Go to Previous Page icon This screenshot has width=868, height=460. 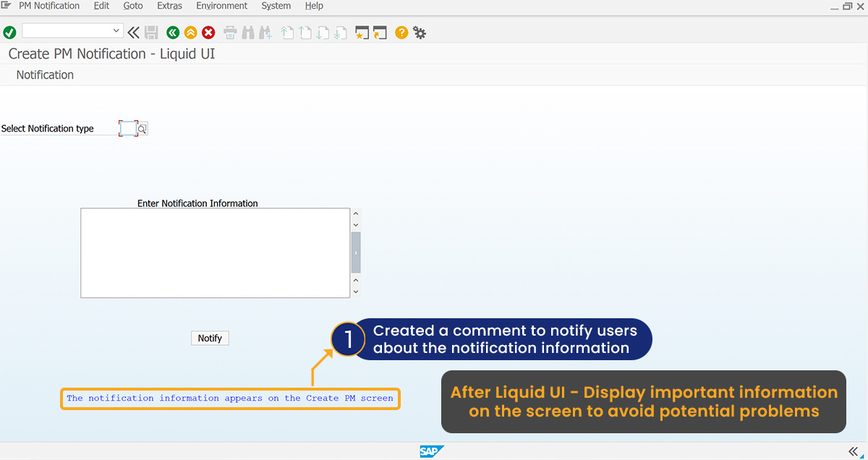(305, 32)
